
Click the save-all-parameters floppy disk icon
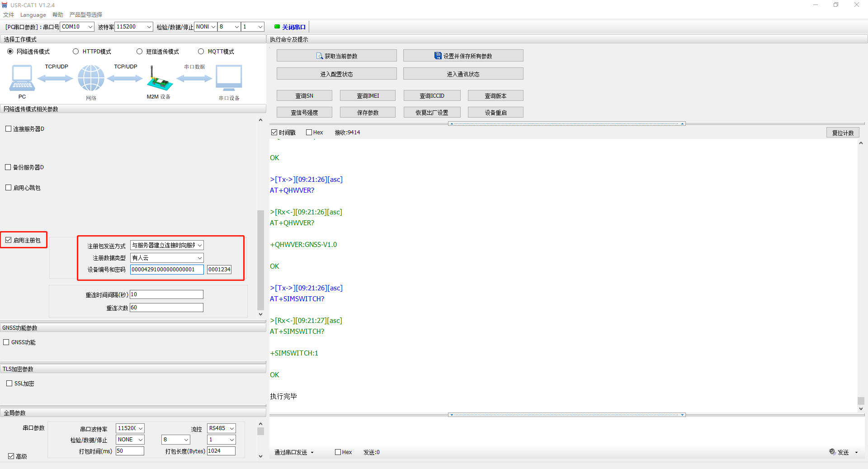click(438, 56)
